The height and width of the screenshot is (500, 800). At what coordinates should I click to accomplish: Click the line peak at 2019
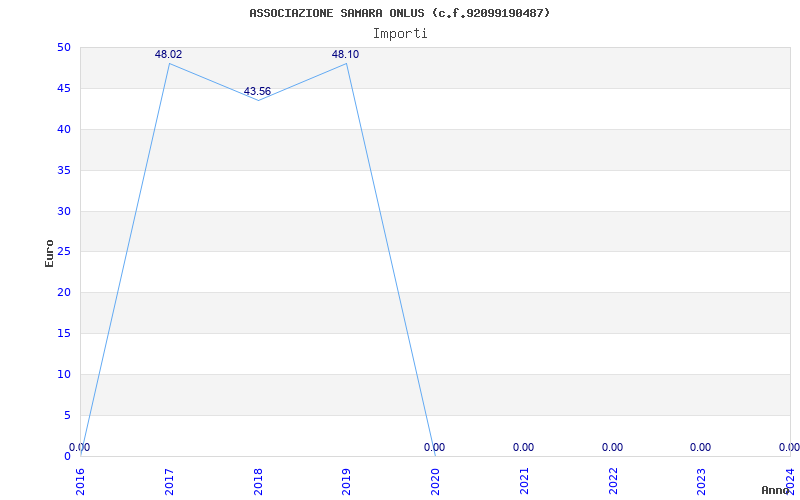pyautogui.click(x=346, y=63)
